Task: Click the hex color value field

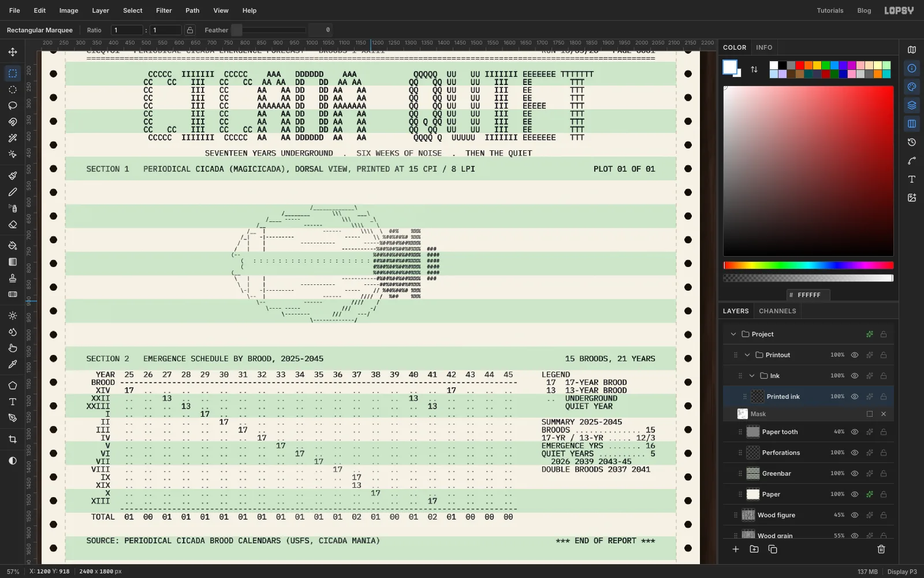Action: (808, 295)
